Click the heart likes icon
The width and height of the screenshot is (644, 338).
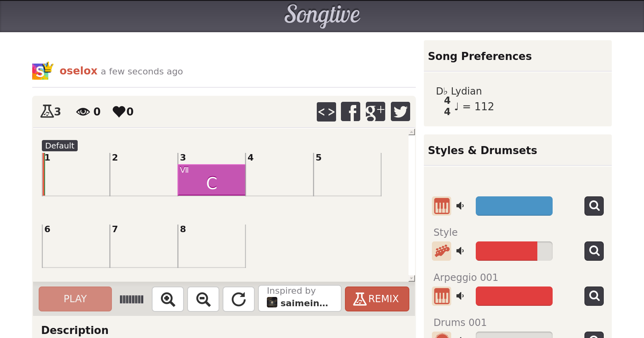click(x=119, y=111)
